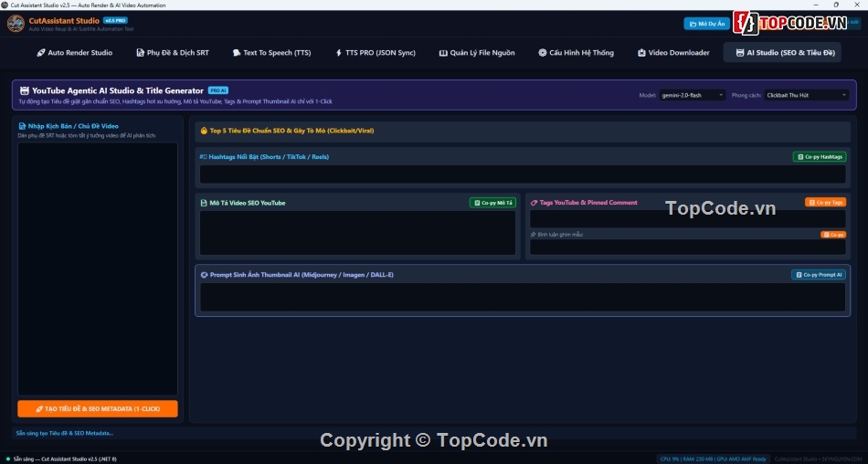
Task: Click the download icon of Video Downloader
Action: [641, 53]
